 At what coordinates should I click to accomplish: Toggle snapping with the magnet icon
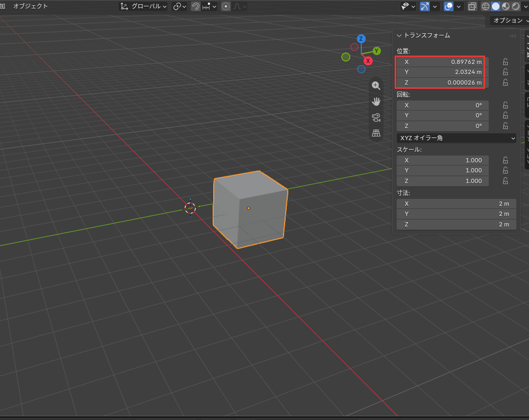point(196,6)
